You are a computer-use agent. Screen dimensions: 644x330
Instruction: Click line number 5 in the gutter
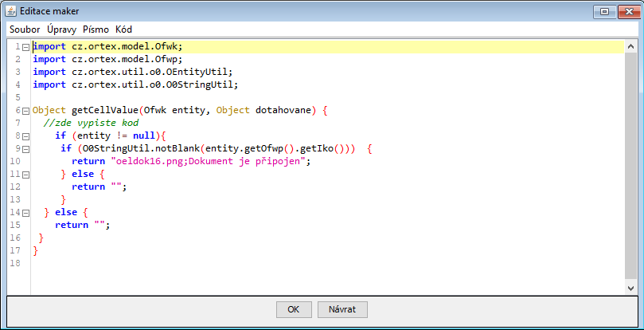[18, 97]
